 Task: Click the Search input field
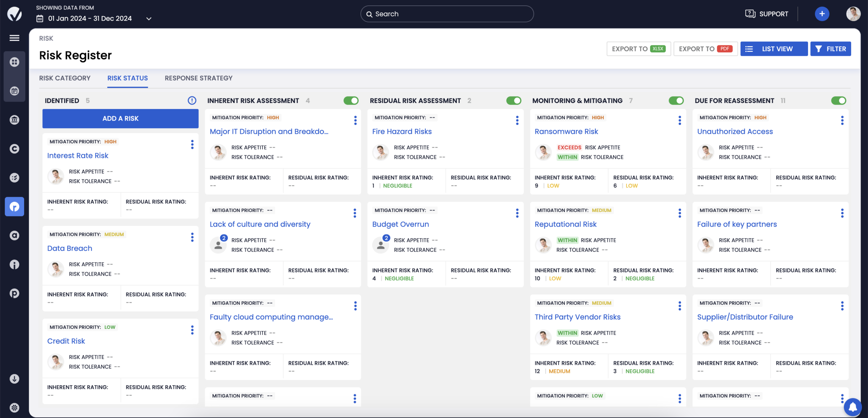[x=447, y=14]
